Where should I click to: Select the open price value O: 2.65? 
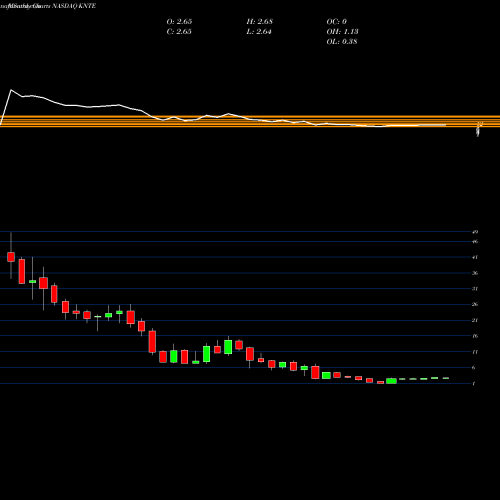pyautogui.click(x=179, y=21)
